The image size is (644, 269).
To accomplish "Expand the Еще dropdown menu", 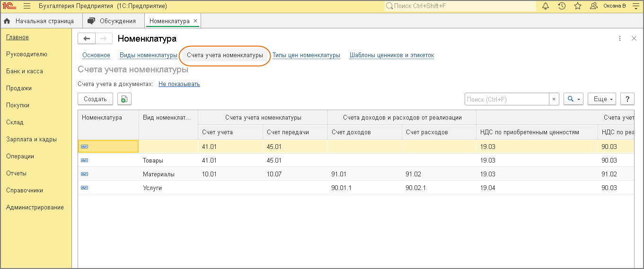I will 601,99.
